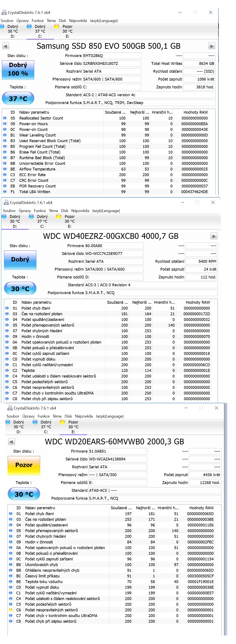Click previous disk arrow beside Samsung SSD title

pos(6,46)
